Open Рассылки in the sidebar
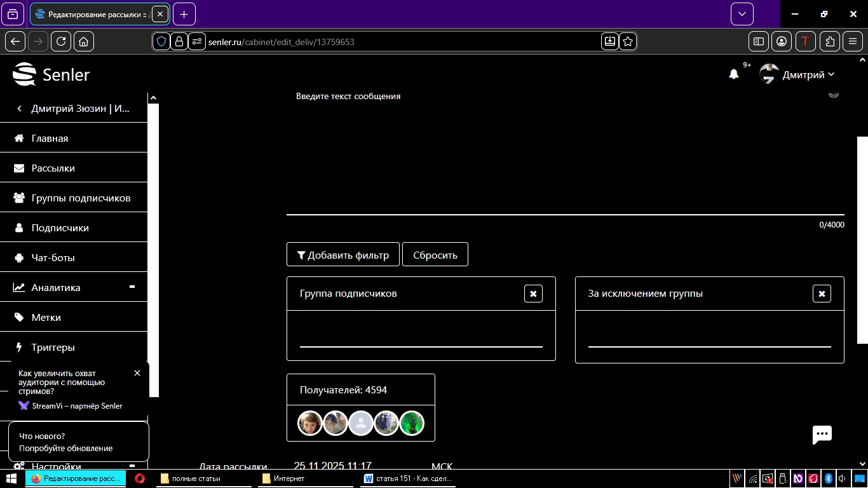 click(x=53, y=168)
